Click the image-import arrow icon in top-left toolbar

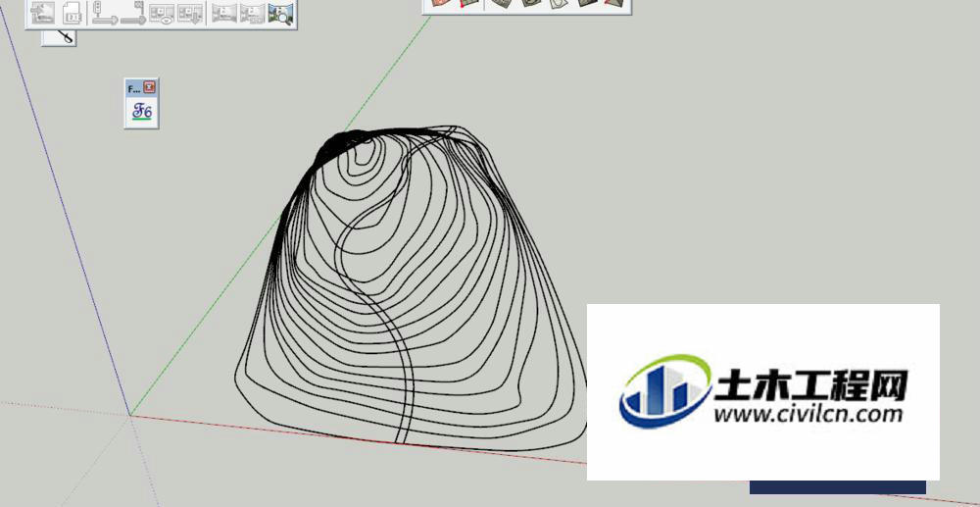coord(42,13)
